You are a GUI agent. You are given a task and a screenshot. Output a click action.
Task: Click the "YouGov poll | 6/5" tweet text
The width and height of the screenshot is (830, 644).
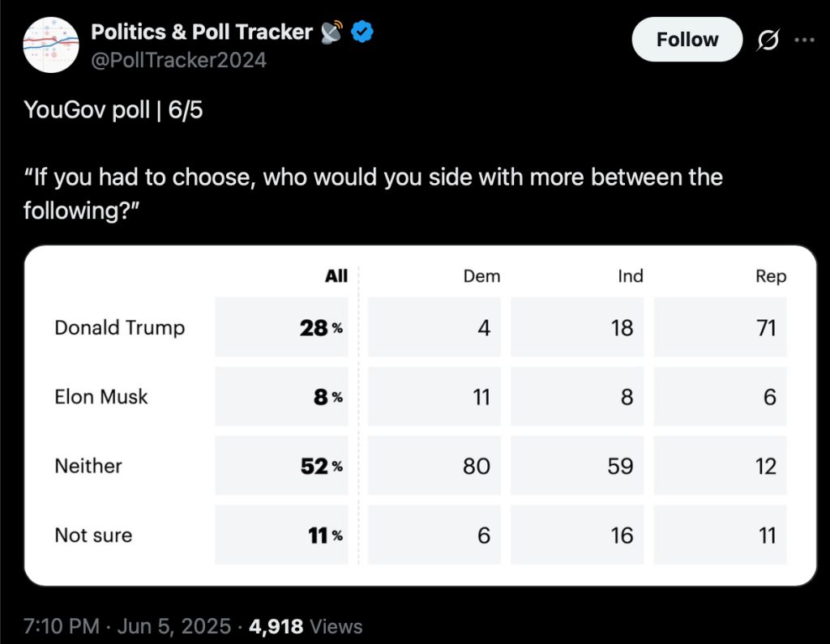click(113, 110)
